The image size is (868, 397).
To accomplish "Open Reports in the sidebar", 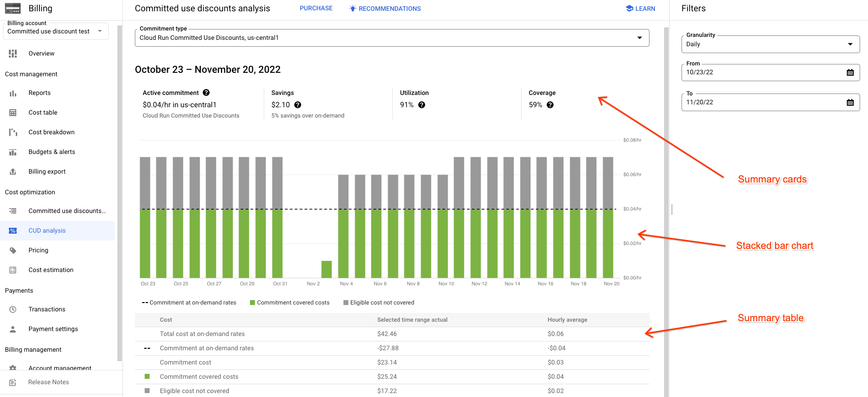I will click(39, 93).
